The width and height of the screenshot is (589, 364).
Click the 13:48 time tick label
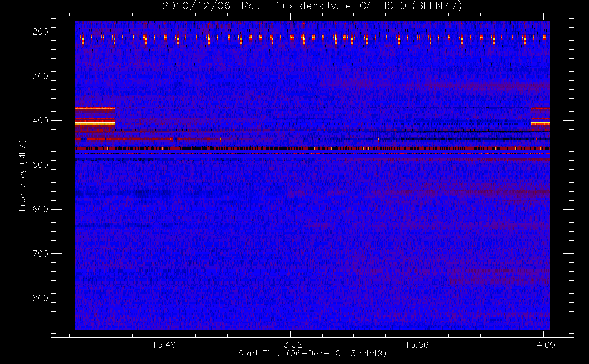(x=164, y=344)
